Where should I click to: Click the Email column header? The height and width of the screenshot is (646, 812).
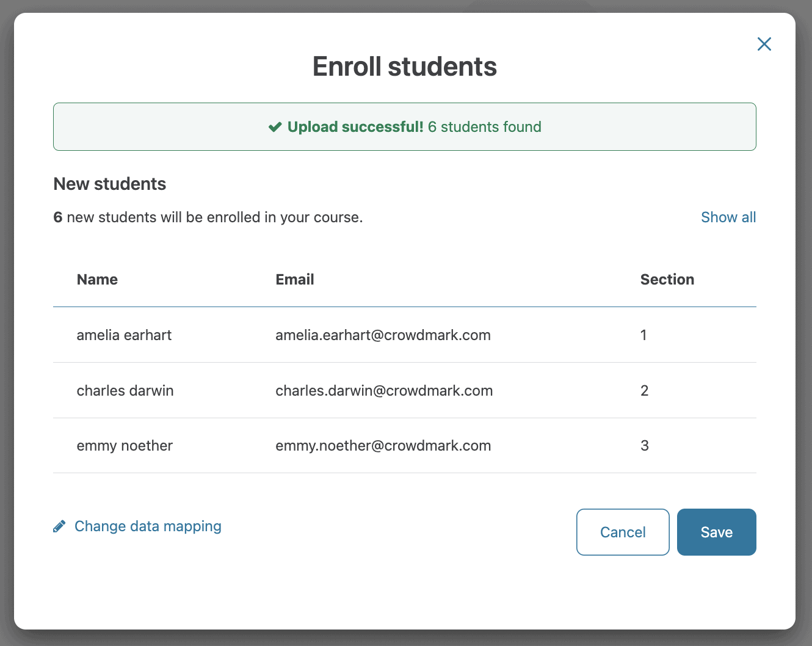(294, 280)
